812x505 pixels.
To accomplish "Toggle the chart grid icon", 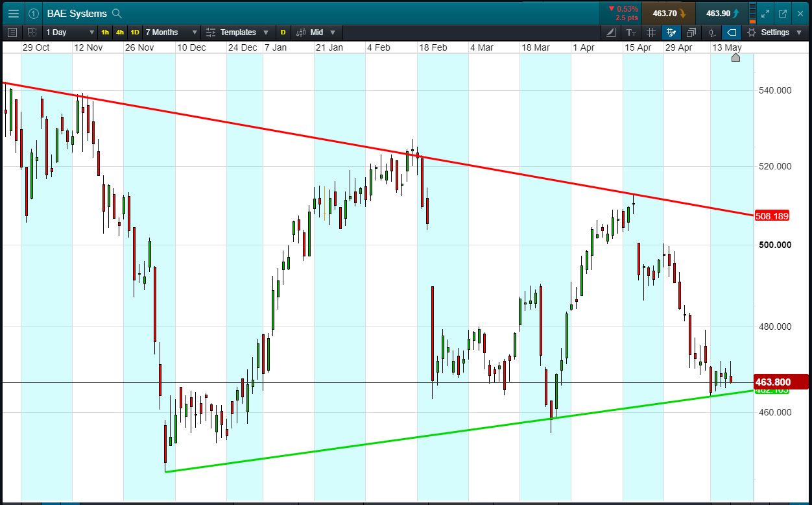I will click(651, 32).
